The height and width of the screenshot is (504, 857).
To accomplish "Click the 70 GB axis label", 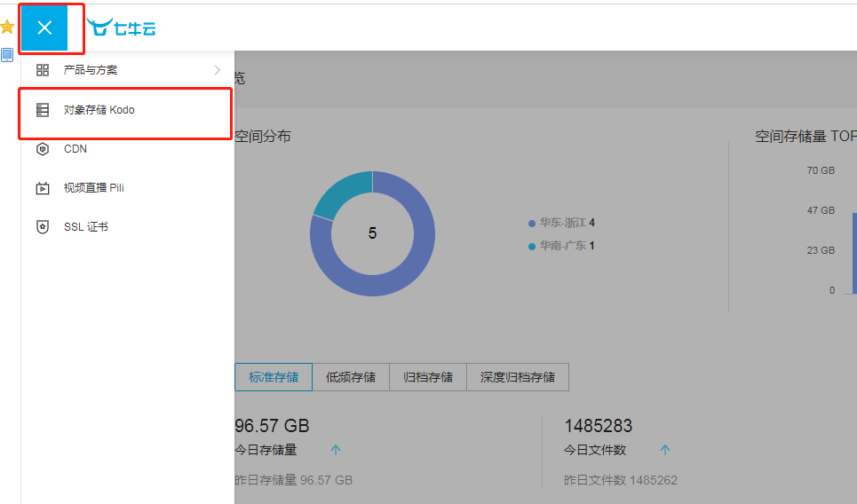I will click(821, 170).
